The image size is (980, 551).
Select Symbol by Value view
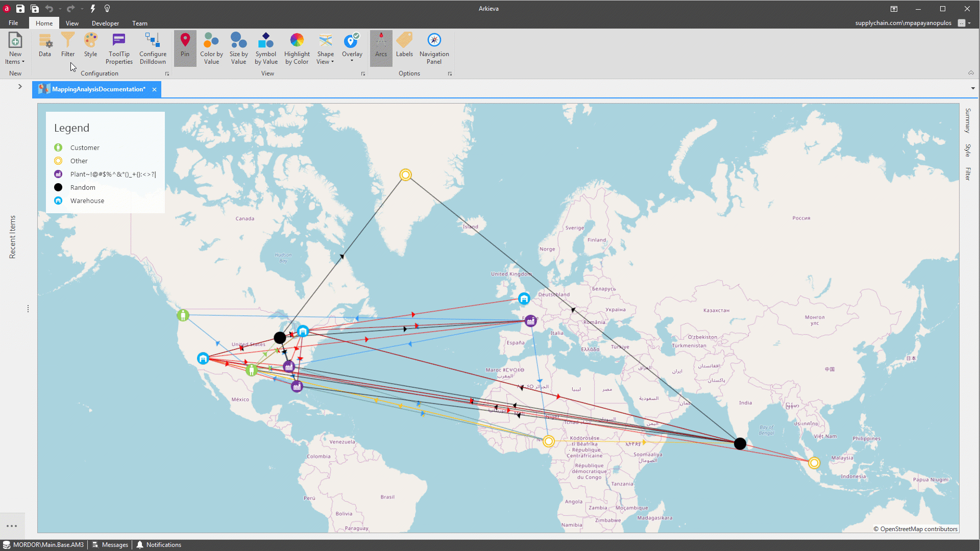266,48
